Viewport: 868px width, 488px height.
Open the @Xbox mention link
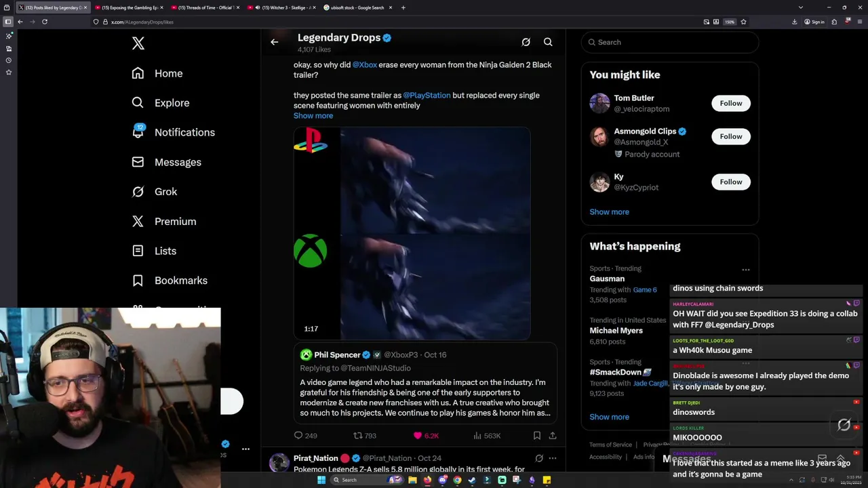365,65
